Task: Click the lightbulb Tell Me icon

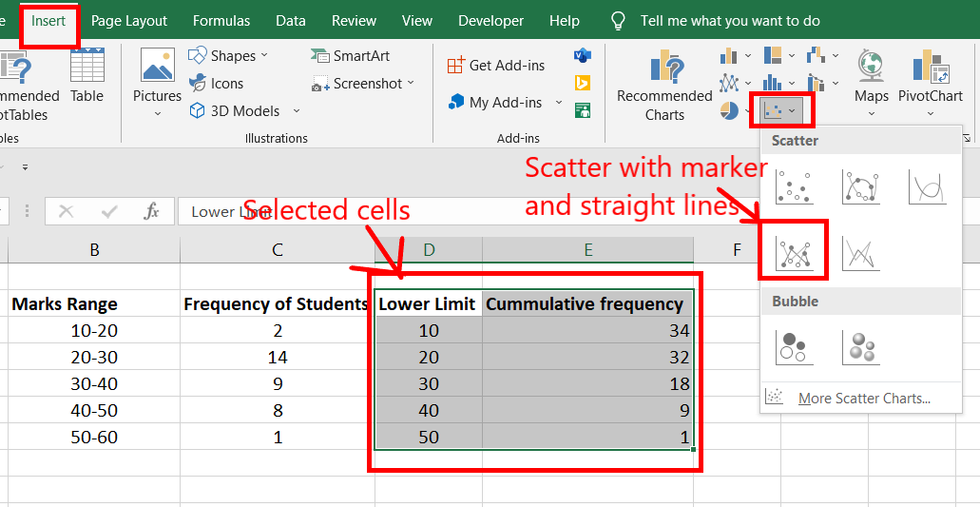Action: (x=618, y=21)
